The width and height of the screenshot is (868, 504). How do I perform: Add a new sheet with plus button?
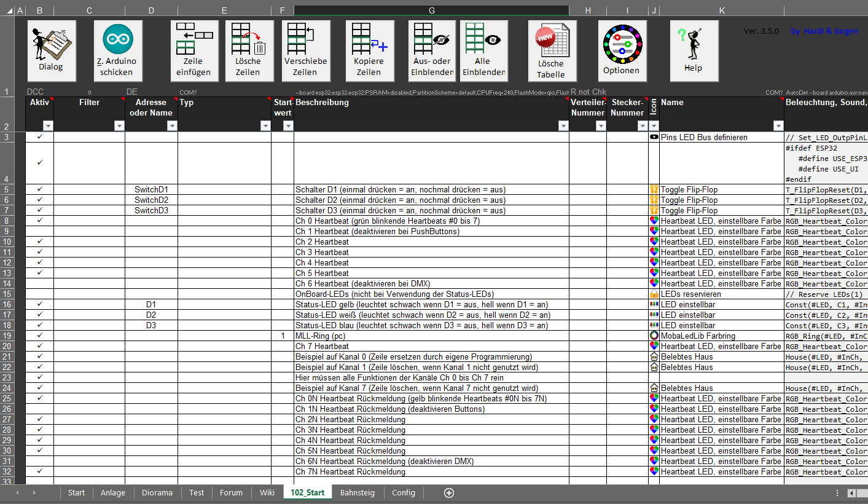point(449,493)
